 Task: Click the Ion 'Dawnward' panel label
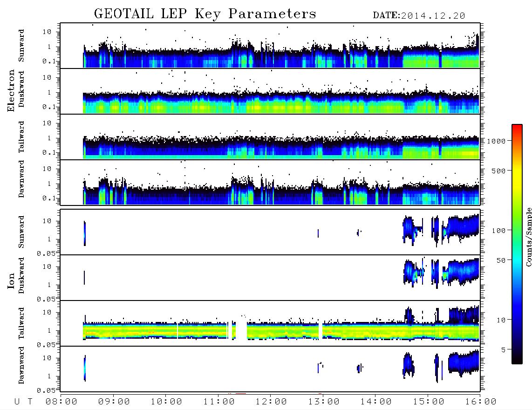click(21, 365)
